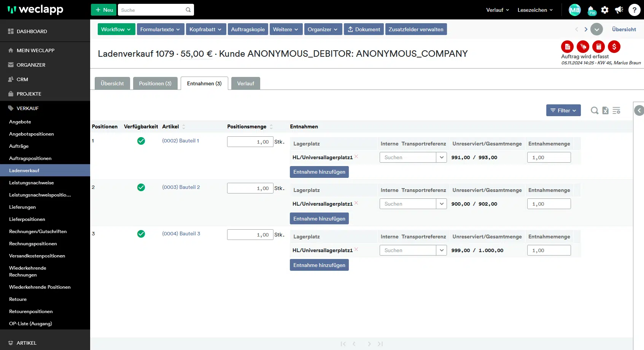The image size is (644, 350).
Task: Open the settings gear in the top bar
Action: click(x=605, y=10)
